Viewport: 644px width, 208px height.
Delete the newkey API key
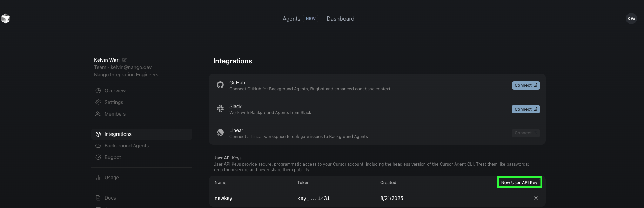536,198
